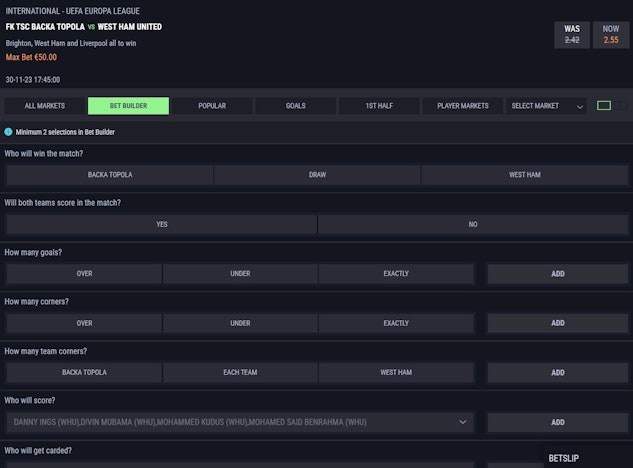Pick Draw as match result

pos(317,175)
